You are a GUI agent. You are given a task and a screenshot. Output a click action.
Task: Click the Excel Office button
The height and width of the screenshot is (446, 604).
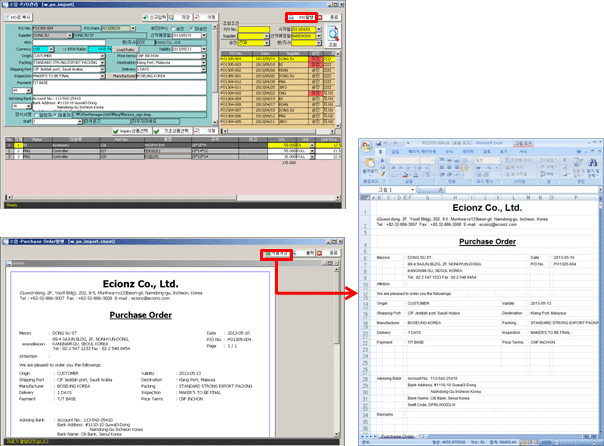(x=367, y=147)
